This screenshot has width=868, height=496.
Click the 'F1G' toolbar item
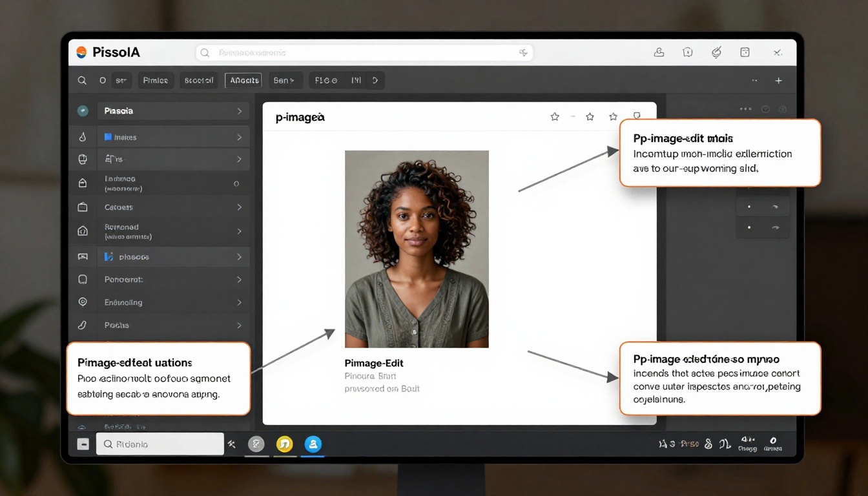[x=325, y=81]
